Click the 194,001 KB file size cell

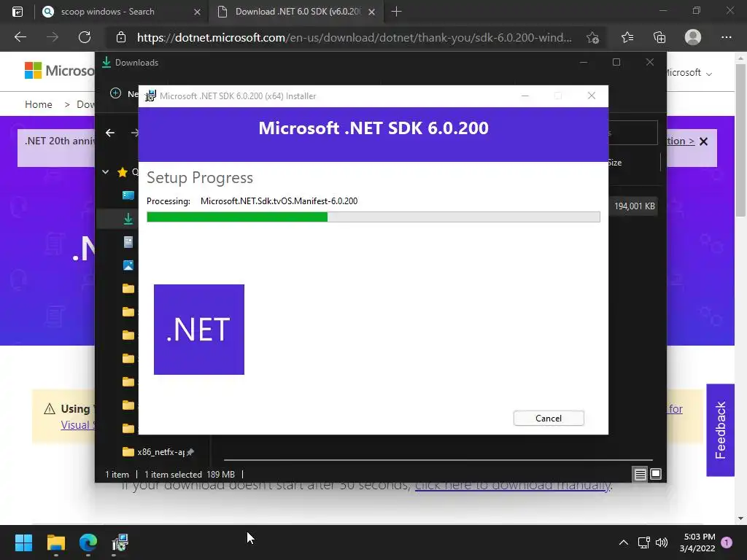(634, 206)
